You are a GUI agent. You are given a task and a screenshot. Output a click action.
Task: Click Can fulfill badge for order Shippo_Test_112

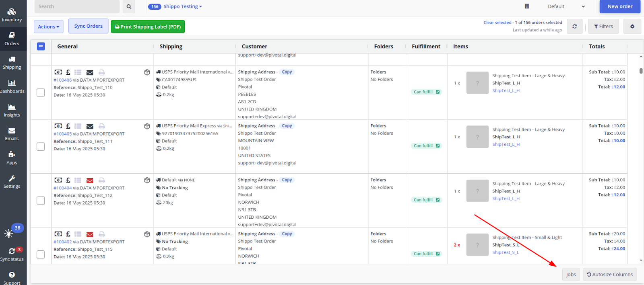tap(427, 200)
